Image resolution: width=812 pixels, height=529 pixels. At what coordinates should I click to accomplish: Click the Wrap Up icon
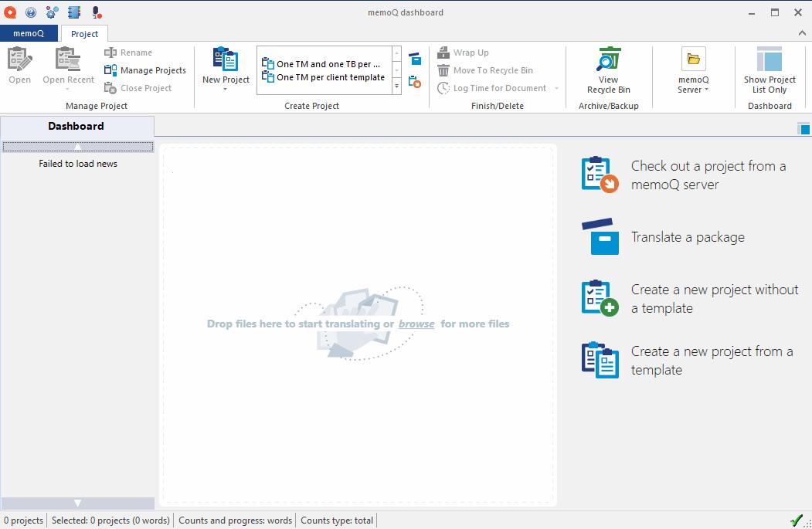coord(443,53)
